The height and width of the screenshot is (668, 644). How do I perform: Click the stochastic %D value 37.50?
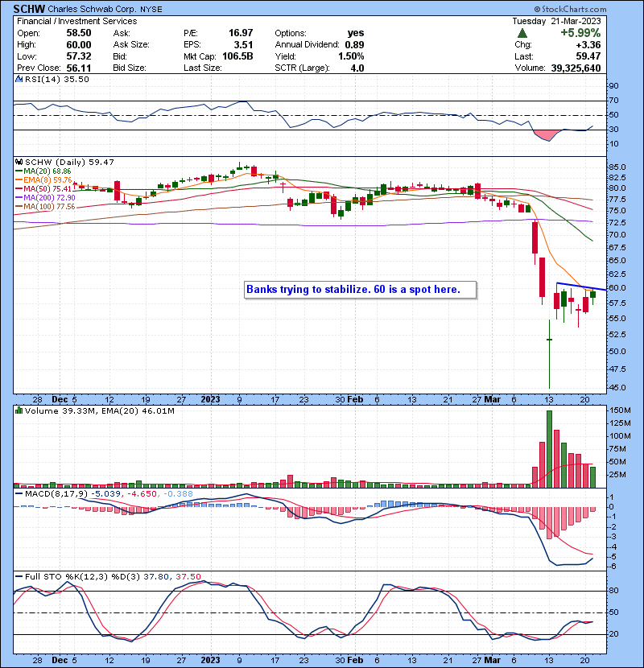point(188,576)
